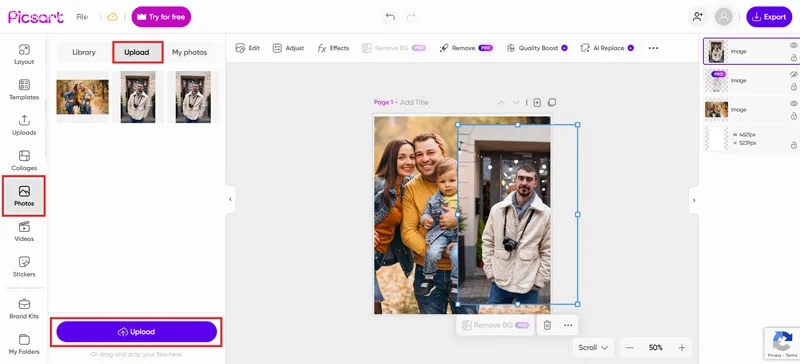800x364 pixels.
Task: Hide the top Image layer
Action: click(793, 45)
